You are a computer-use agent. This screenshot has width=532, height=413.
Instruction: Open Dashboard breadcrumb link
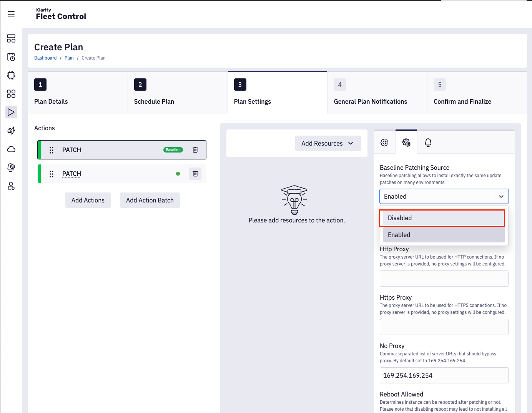pos(45,58)
